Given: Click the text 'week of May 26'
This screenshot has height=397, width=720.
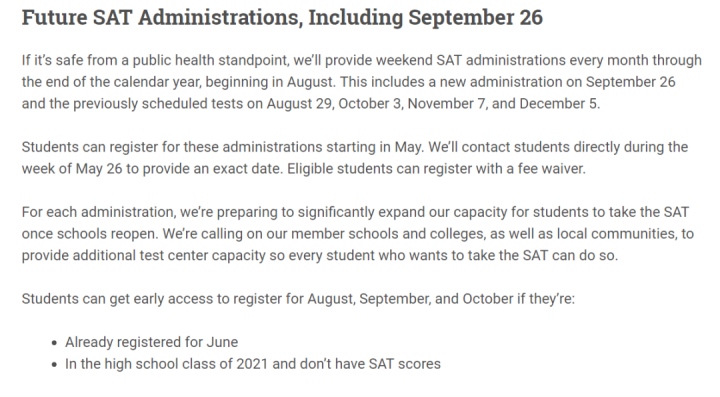Looking at the screenshot, I should tap(72, 168).
